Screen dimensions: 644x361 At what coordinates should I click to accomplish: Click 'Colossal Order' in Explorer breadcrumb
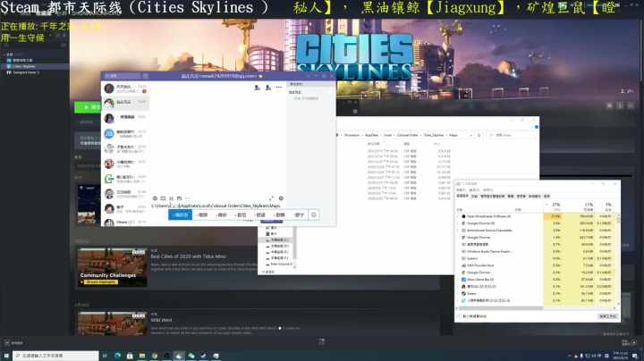(x=407, y=135)
